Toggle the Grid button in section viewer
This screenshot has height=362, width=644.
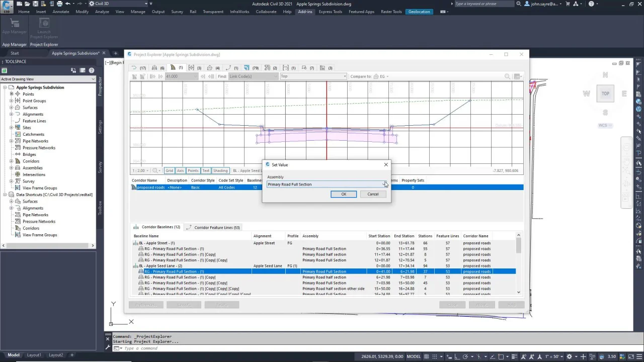(x=169, y=170)
